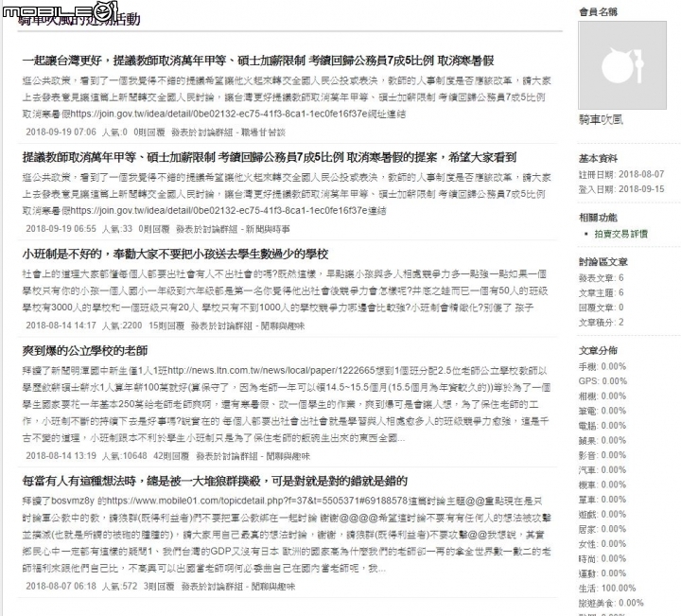Click forum group link 新聞與時事
The image size is (681, 616).
pos(268,229)
